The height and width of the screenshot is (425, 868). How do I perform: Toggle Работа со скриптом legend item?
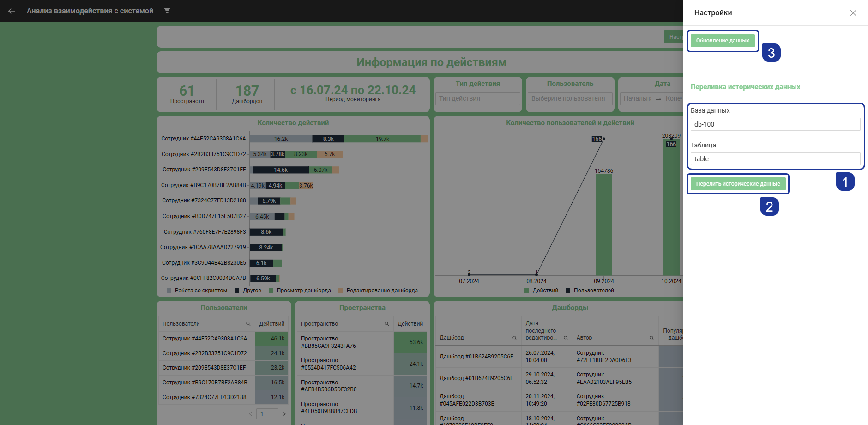pyautogui.click(x=197, y=291)
